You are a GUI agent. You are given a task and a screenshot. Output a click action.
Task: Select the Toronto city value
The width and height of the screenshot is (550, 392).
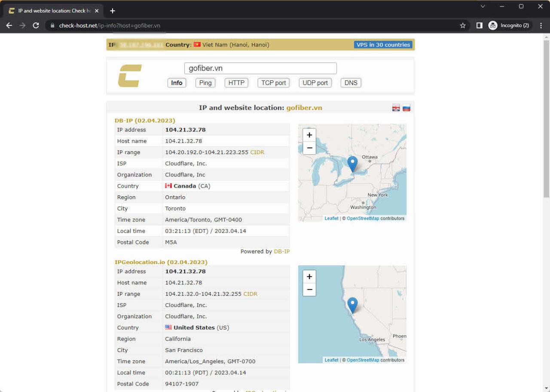click(x=175, y=208)
